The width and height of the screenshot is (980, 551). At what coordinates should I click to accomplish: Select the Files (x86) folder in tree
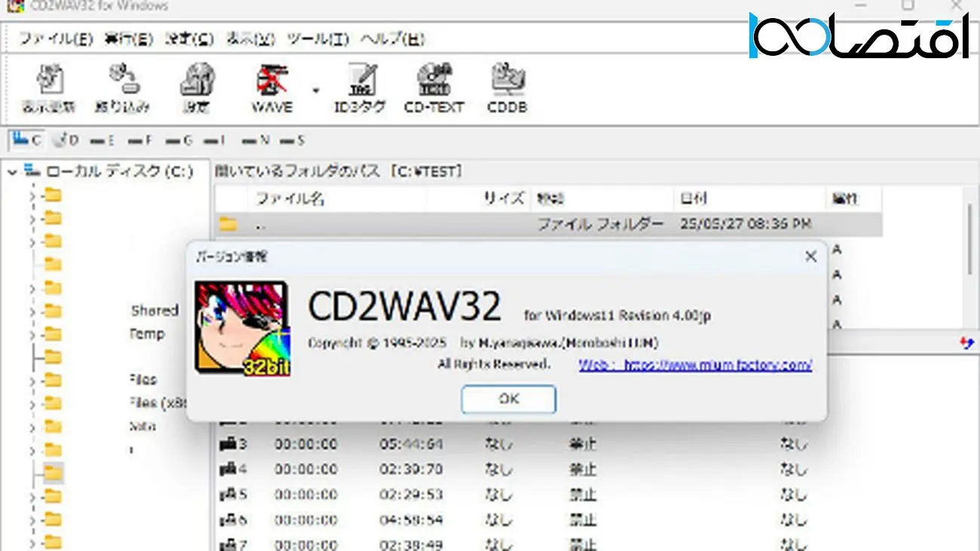pyautogui.click(x=158, y=403)
